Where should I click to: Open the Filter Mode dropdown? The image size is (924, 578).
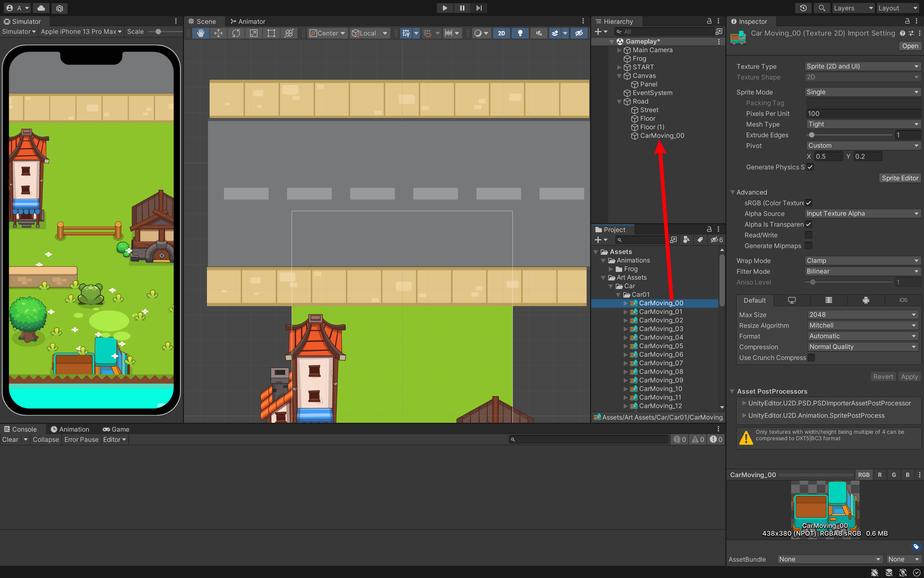(x=863, y=271)
